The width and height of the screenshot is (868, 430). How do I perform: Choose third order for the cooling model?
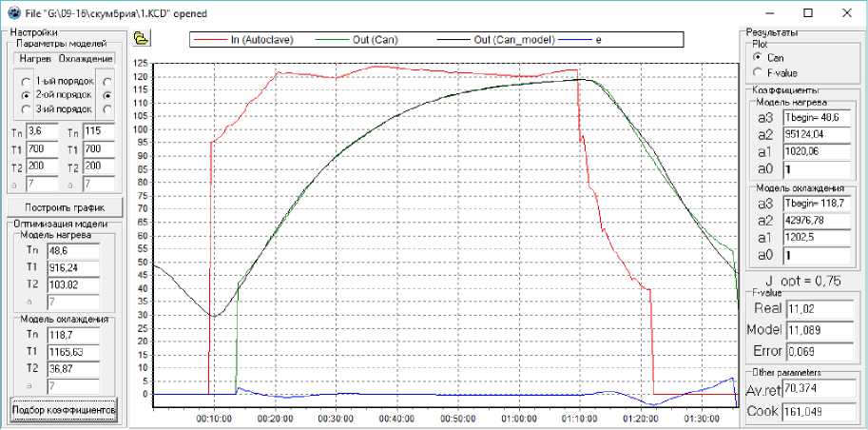(106, 109)
